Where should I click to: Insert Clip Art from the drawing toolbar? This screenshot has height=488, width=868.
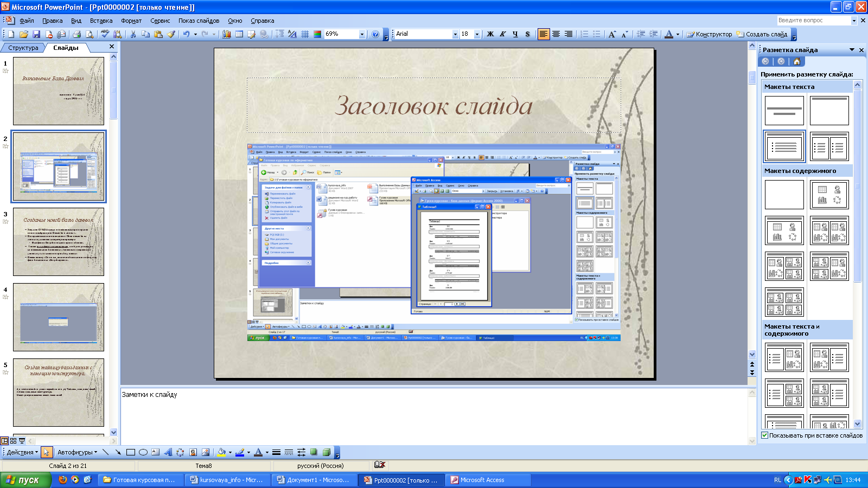pos(193,452)
